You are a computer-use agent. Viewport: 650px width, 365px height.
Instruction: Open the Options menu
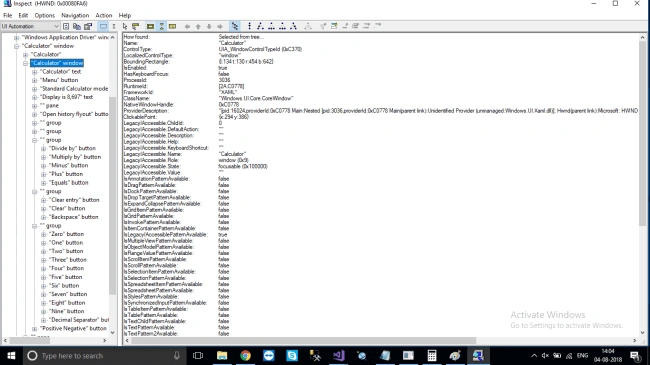(44, 15)
